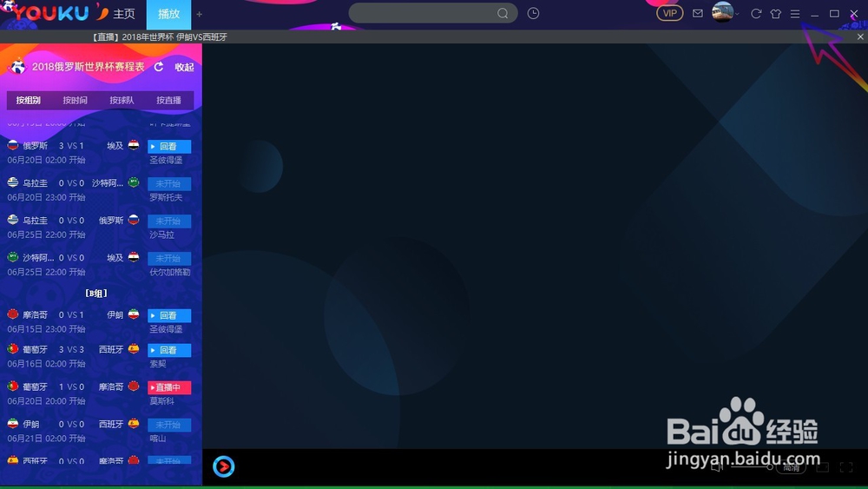Click Spain flag in 葡萄牙 3 VS 3 row
Viewport: 868px width, 489px height.
point(134,349)
